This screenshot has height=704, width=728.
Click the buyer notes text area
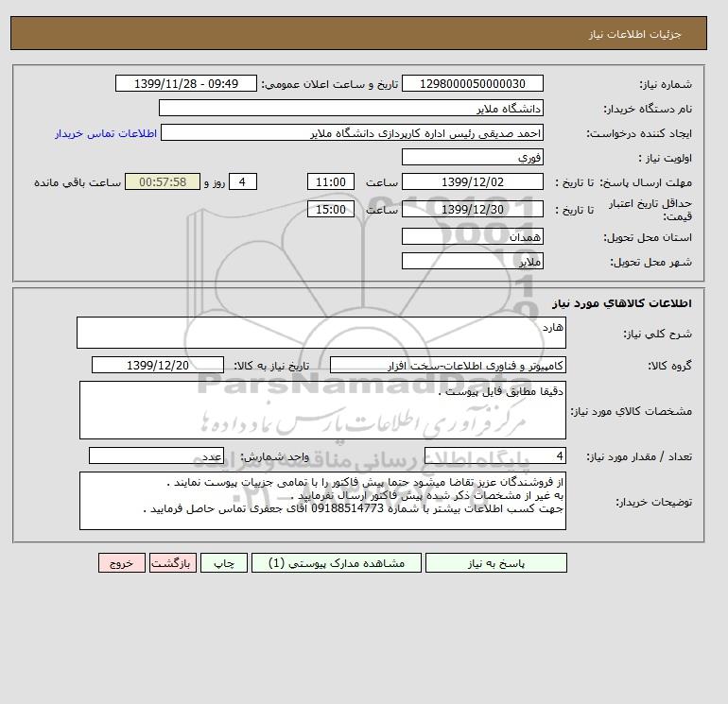click(322, 501)
